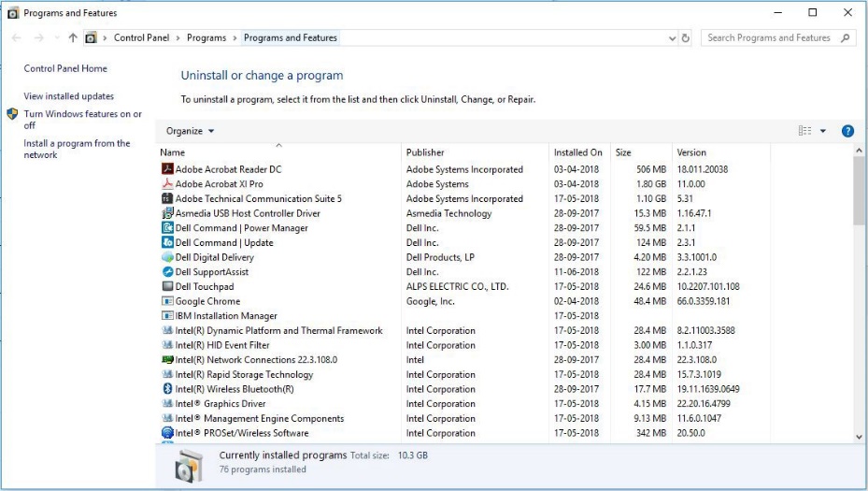Open View installed updates link
Viewport: 868px width, 491px height.
(68, 96)
